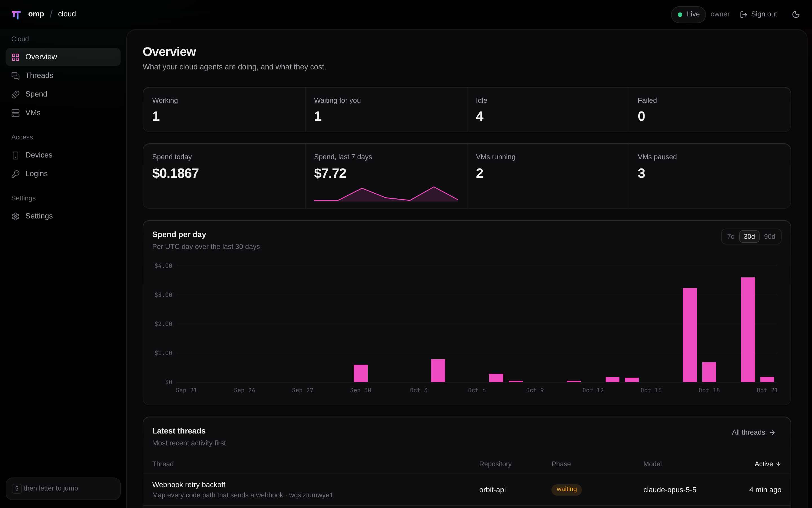Click the sign out arrow icon

743,14
